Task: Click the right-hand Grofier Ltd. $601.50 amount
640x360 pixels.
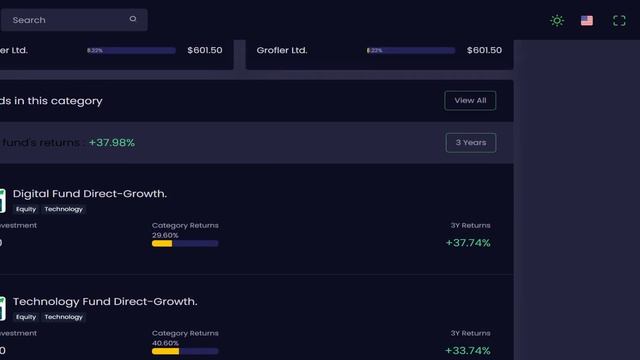Action: tap(484, 50)
